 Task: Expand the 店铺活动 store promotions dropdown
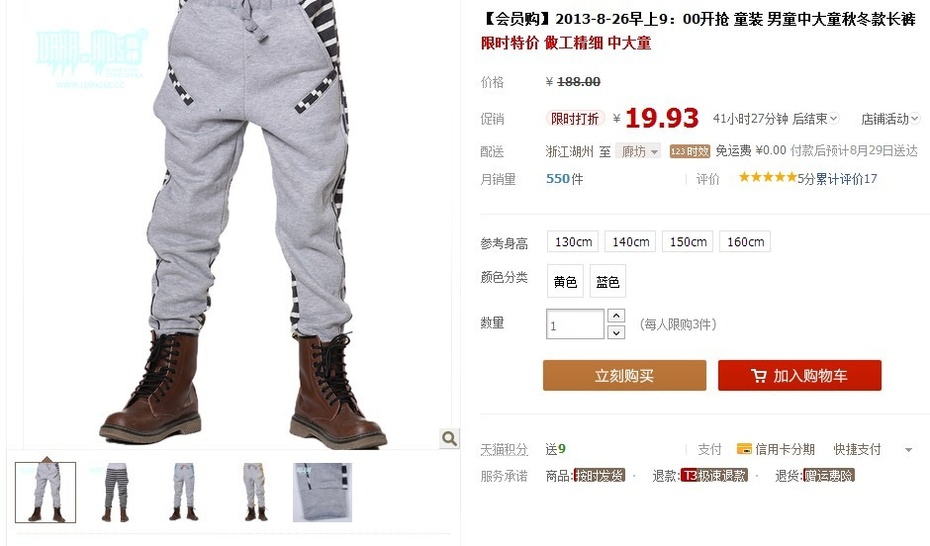pos(890,119)
